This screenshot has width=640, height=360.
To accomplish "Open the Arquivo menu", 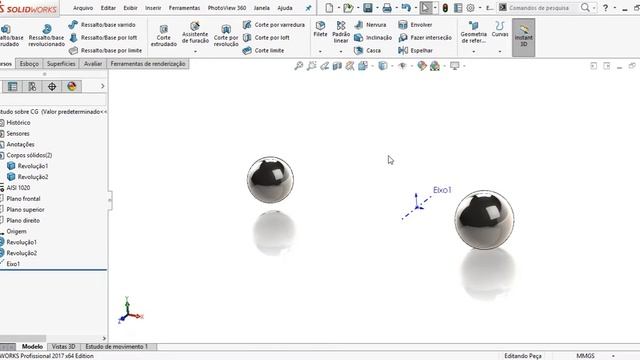I will (83, 8).
